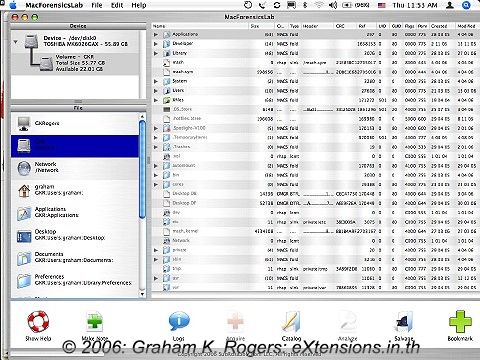Viewport: 480px width, 360px height.
Task: Launch the Salvage toolbar icon
Action: pos(404,322)
